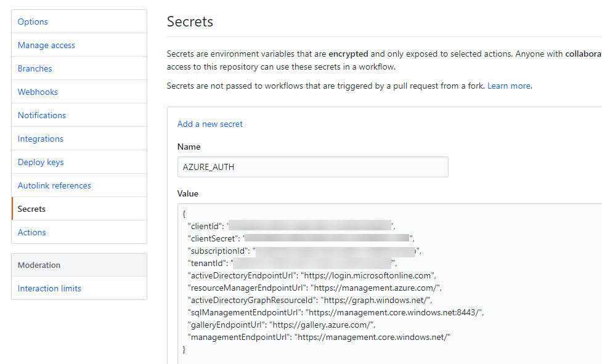Open the Actions settings section

31,232
